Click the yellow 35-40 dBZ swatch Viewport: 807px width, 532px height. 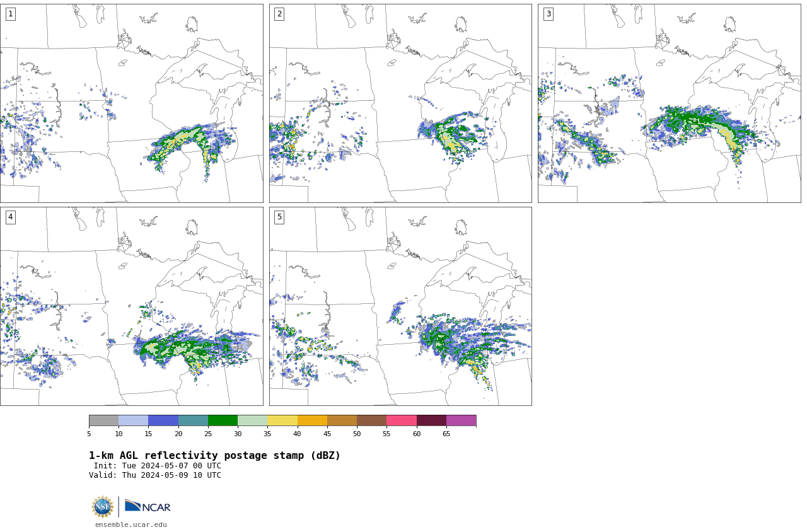282,420
